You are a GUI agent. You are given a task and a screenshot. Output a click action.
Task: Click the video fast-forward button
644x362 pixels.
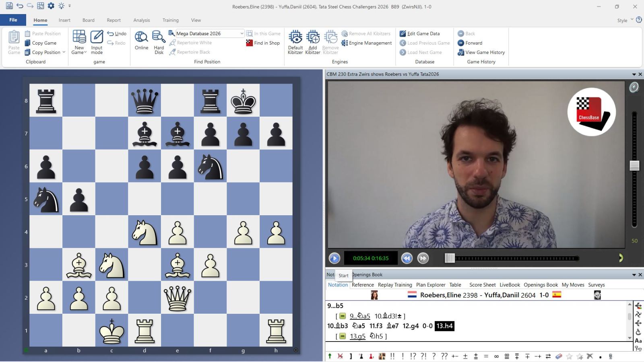click(423, 258)
